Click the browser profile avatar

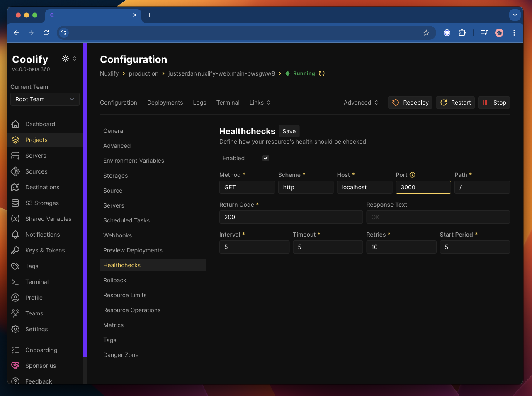pos(499,33)
